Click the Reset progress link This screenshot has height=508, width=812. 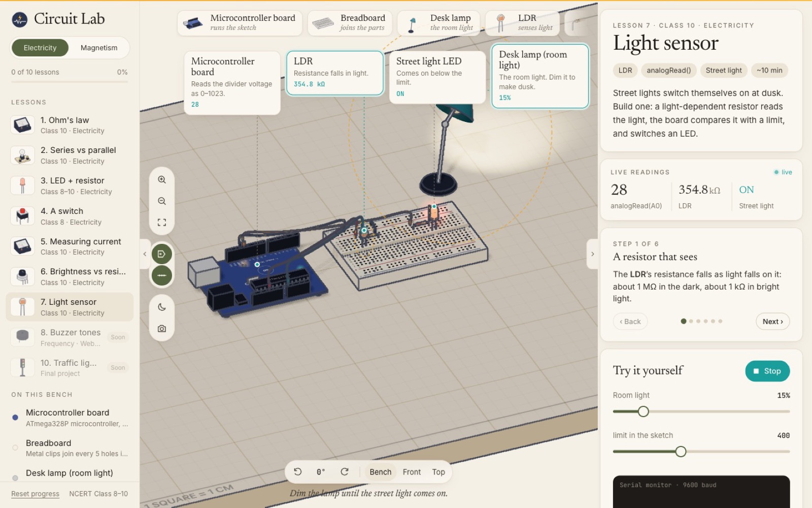click(35, 494)
